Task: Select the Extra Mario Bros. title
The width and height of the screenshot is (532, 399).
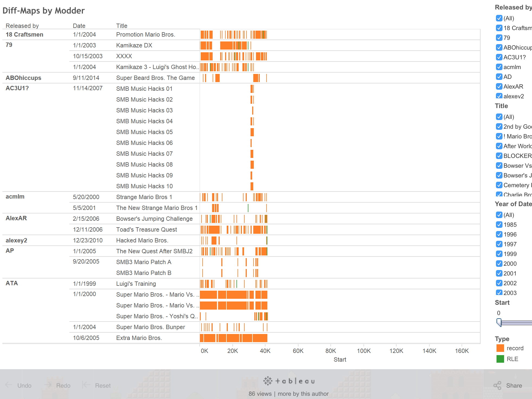Action: tap(139, 338)
